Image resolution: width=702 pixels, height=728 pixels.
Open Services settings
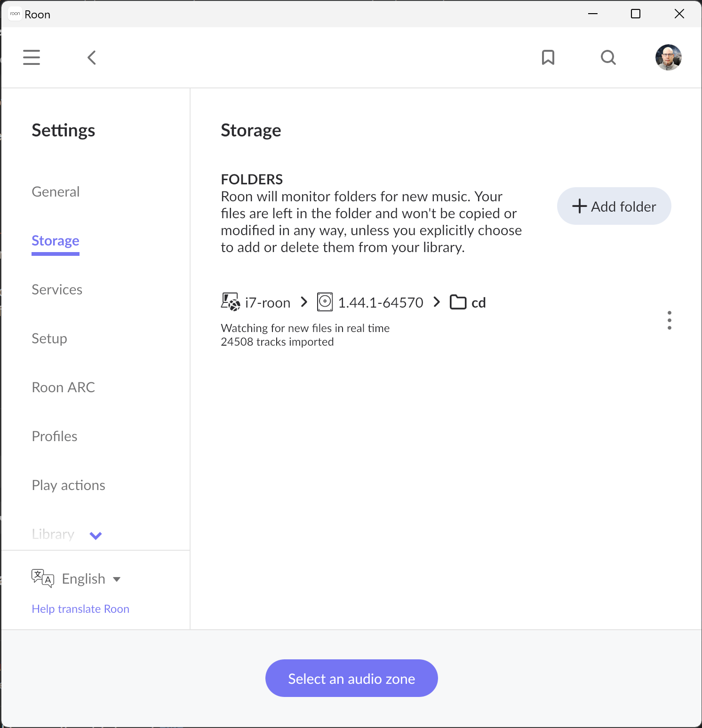(57, 290)
